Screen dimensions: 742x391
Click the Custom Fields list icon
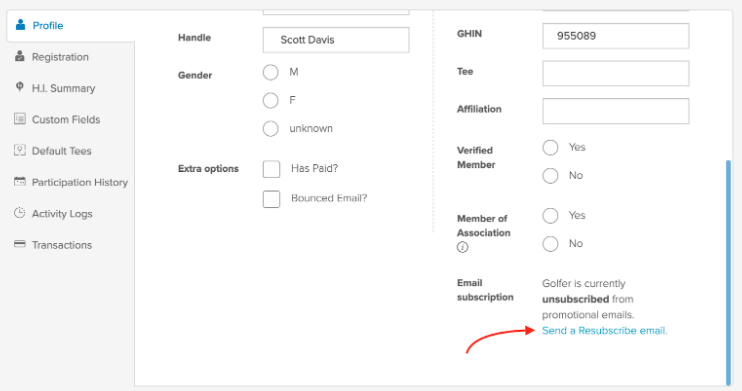20,119
